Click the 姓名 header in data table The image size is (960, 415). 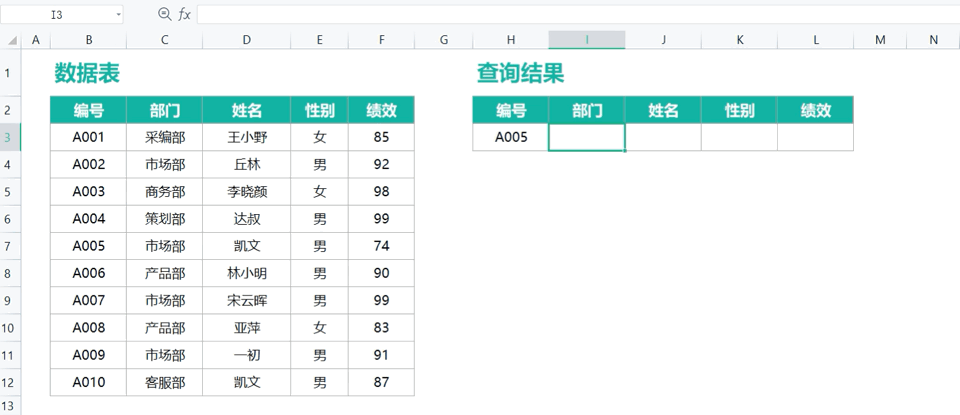[x=247, y=110]
